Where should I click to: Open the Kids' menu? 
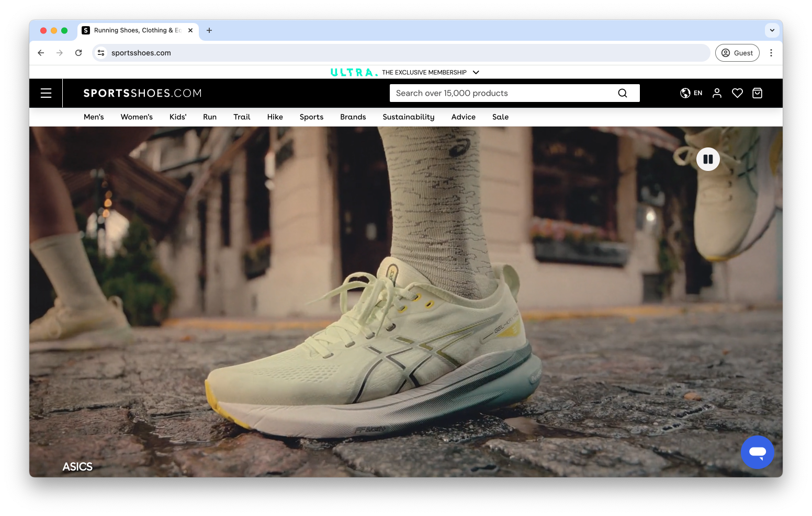click(x=178, y=117)
